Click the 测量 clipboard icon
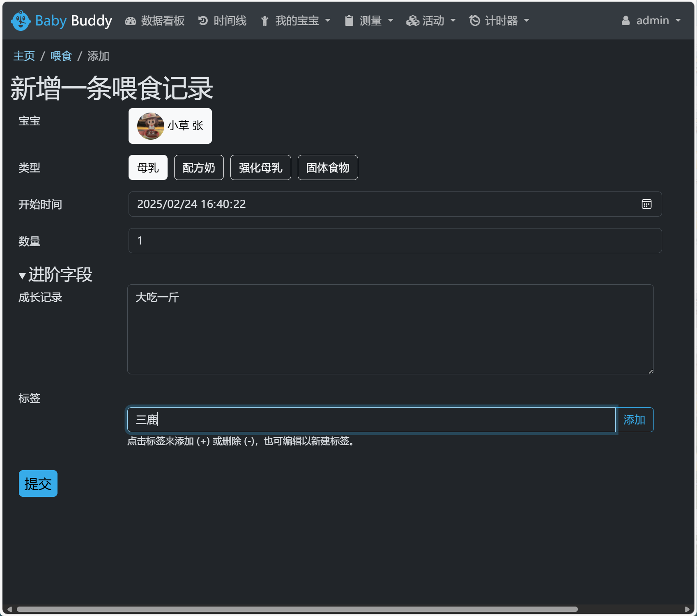This screenshot has width=697, height=616. pos(349,21)
